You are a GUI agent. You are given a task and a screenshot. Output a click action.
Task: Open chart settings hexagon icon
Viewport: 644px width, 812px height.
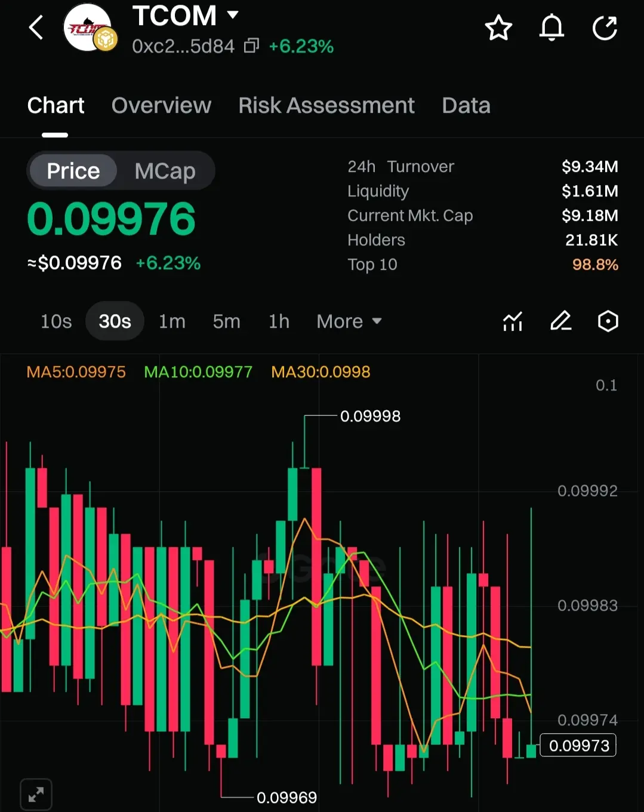[608, 321]
